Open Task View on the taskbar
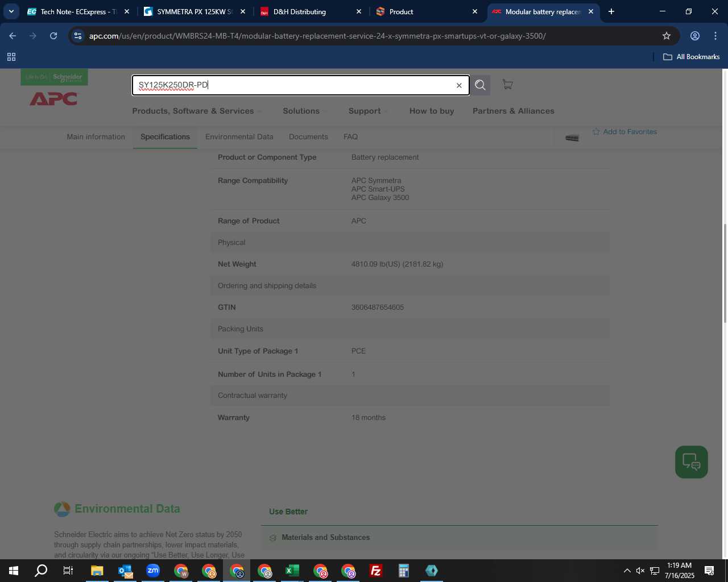Screen dimensions: 728x582 click(68, 571)
